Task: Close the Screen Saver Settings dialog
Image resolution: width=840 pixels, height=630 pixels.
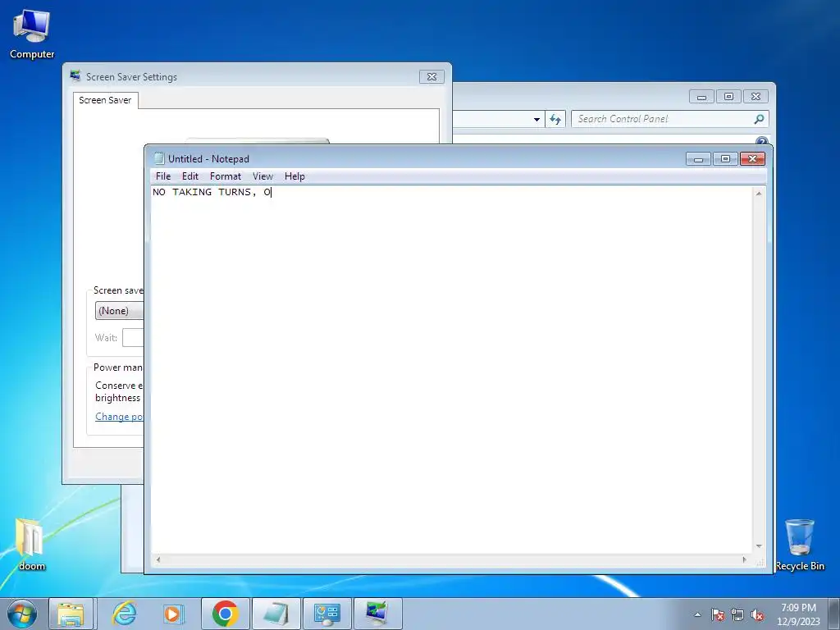Action: tap(431, 76)
